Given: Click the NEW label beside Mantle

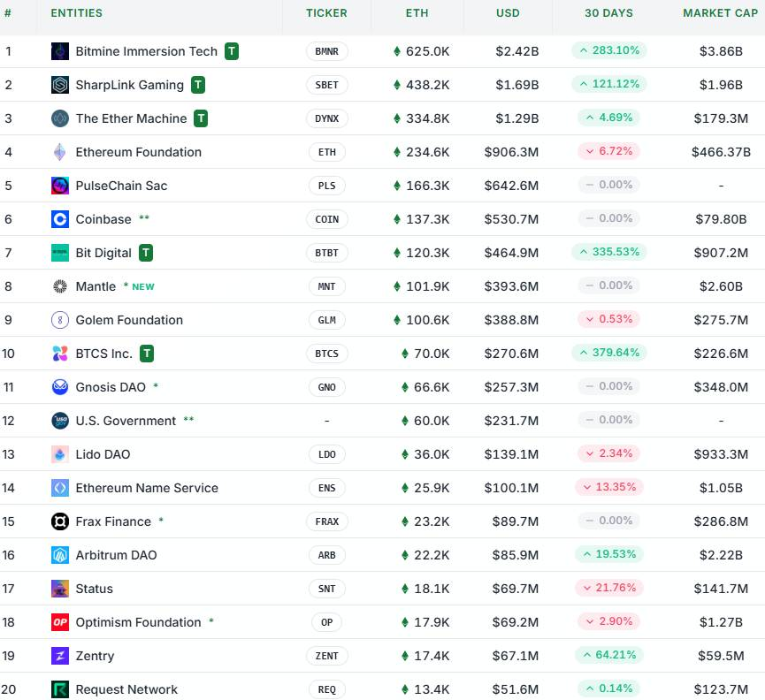Looking at the screenshot, I should tap(143, 286).
